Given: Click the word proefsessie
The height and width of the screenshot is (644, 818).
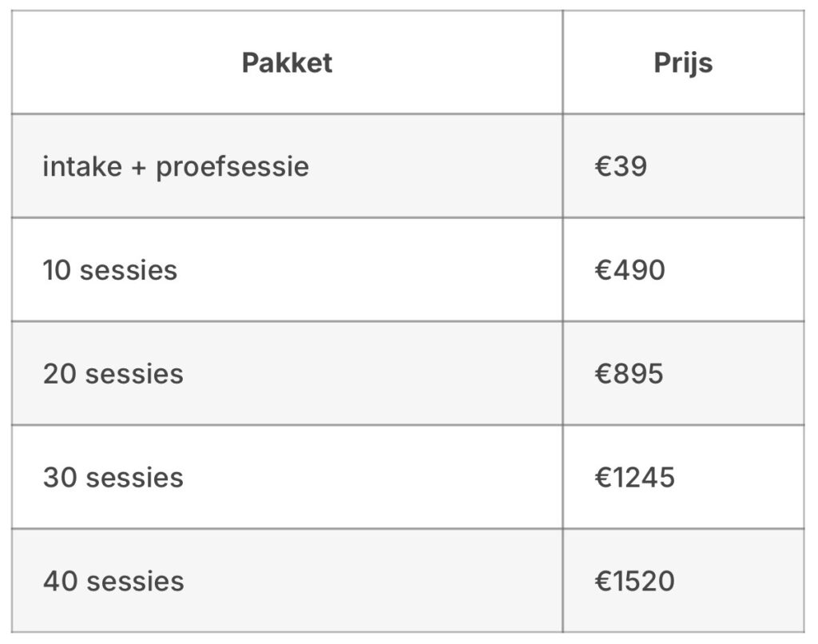Looking at the screenshot, I should 232,166.
